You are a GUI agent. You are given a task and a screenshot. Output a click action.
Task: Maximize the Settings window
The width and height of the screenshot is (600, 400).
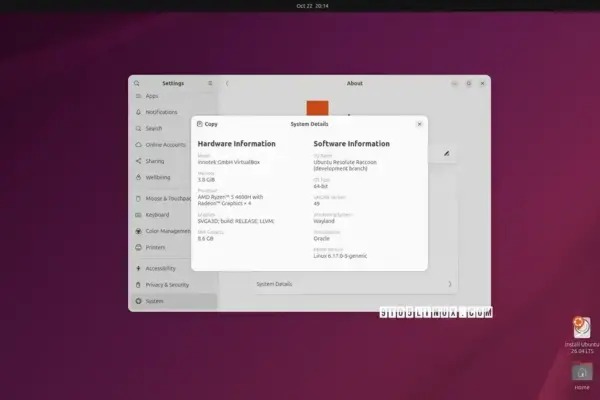tap(468, 83)
